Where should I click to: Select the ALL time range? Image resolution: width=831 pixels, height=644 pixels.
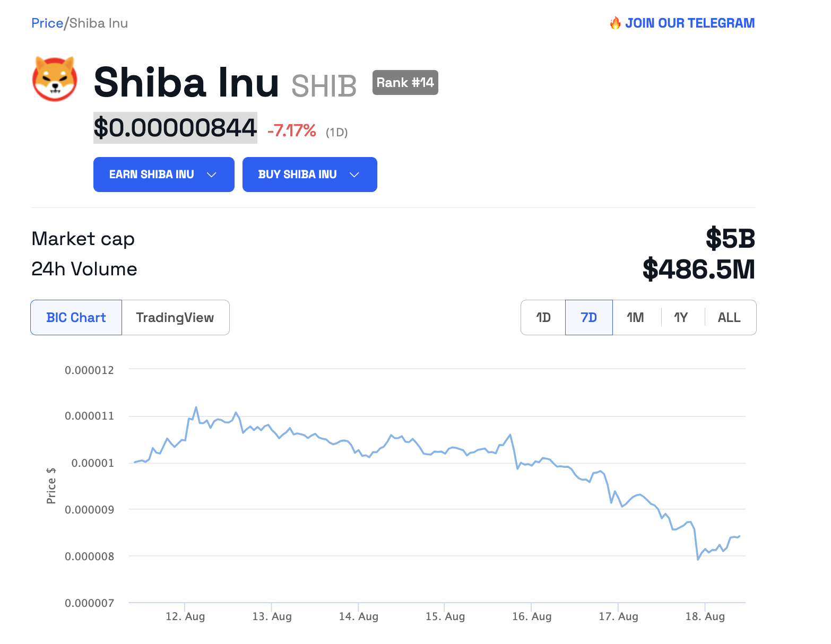(x=729, y=318)
